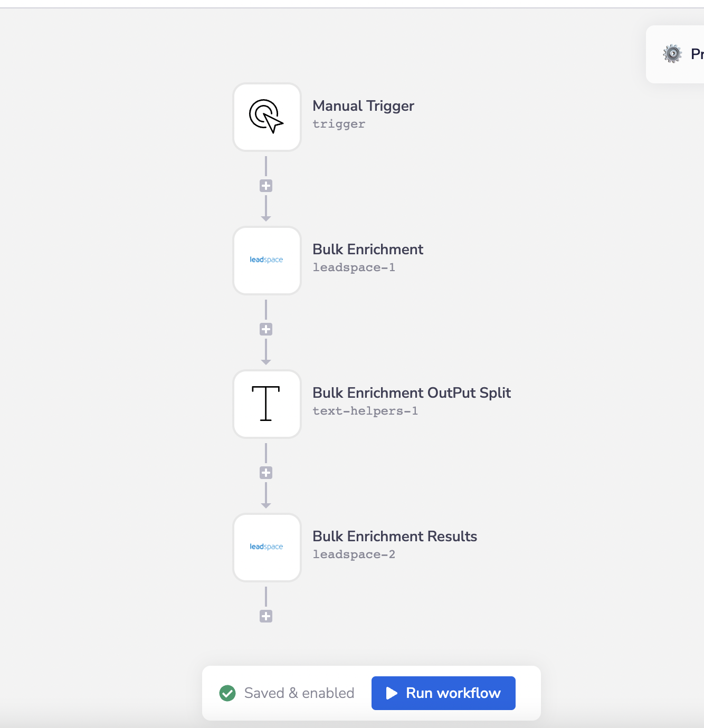Viewport: 704px width, 728px height.
Task: Run the workflow
Action: click(443, 693)
